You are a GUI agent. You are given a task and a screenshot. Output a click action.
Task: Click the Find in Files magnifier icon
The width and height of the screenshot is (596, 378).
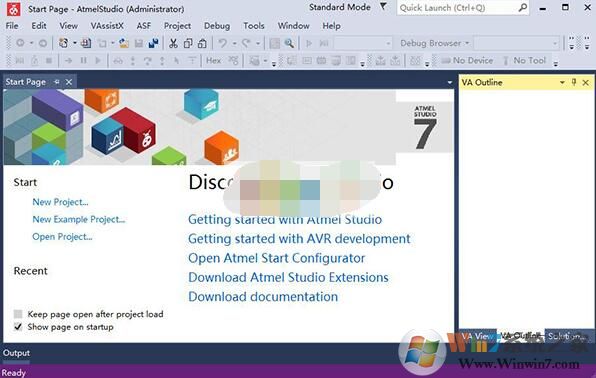[289, 43]
